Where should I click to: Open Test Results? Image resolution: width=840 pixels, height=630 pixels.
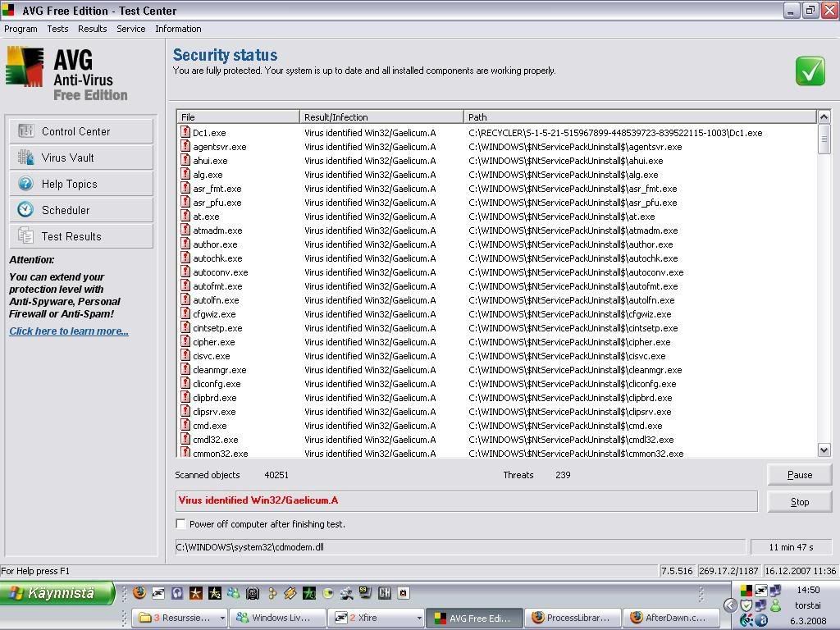81,236
